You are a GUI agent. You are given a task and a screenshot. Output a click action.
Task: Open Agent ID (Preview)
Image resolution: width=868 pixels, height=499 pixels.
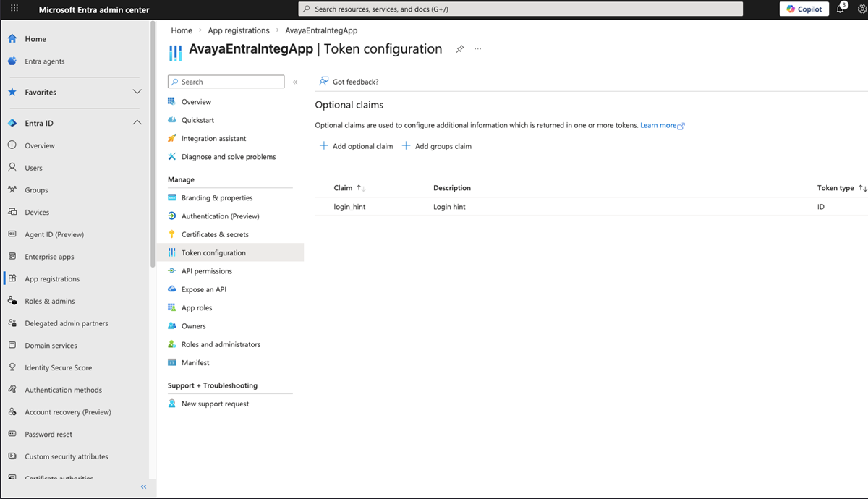(54, 234)
